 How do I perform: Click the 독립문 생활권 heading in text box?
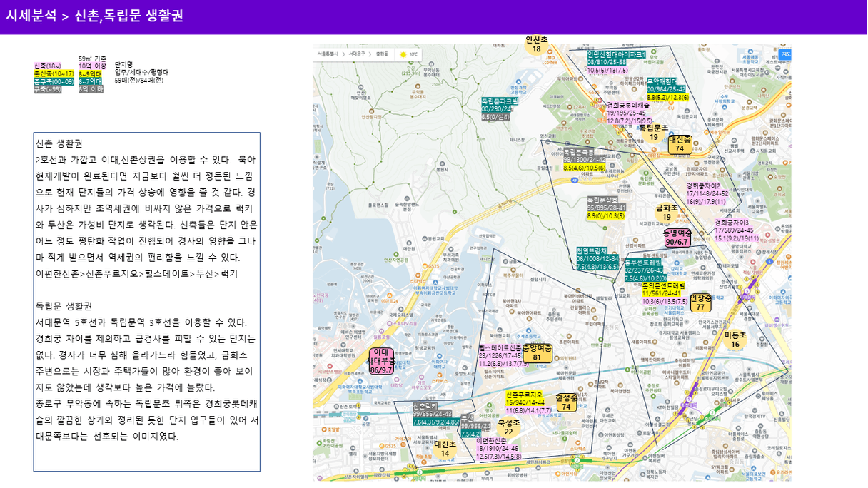pyautogui.click(x=64, y=306)
